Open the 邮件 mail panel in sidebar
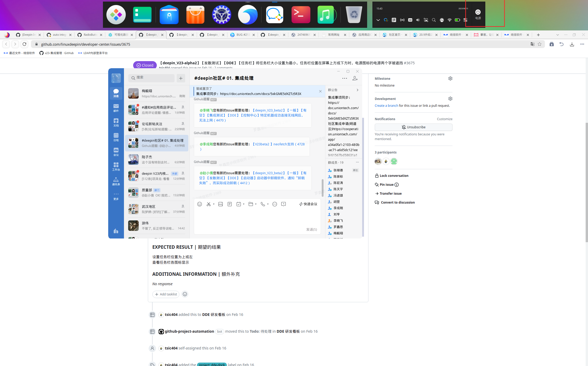The width and height of the screenshot is (588, 366). [x=116, y=108]
